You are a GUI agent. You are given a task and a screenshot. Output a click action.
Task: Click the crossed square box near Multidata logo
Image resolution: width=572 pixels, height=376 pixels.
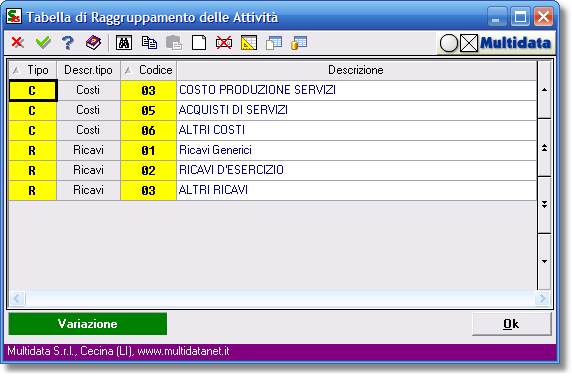point(469,43)
